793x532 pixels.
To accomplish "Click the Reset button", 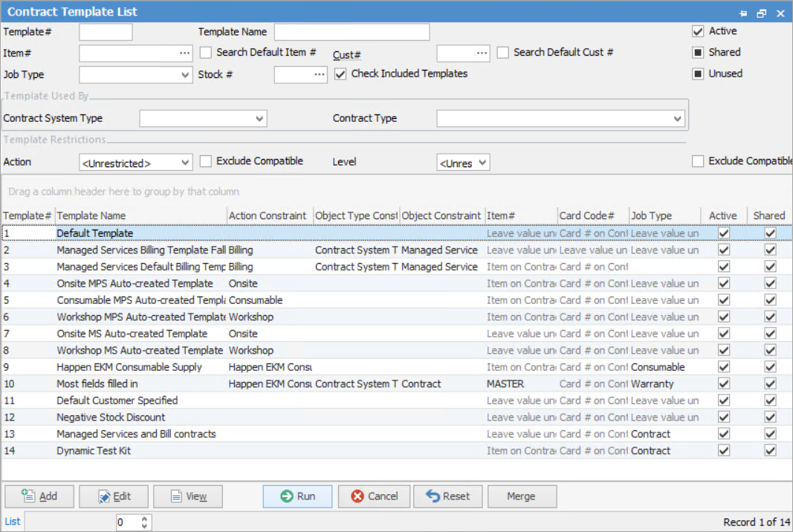I will [x=447, y=496].
